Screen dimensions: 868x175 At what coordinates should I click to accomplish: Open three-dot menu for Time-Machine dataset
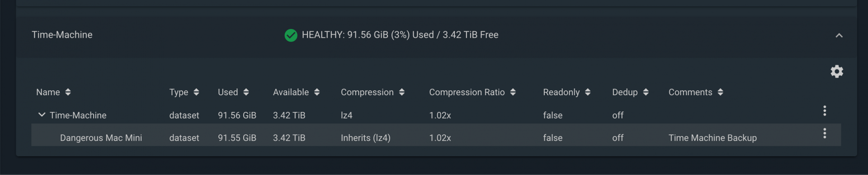(x=825, y=111)
